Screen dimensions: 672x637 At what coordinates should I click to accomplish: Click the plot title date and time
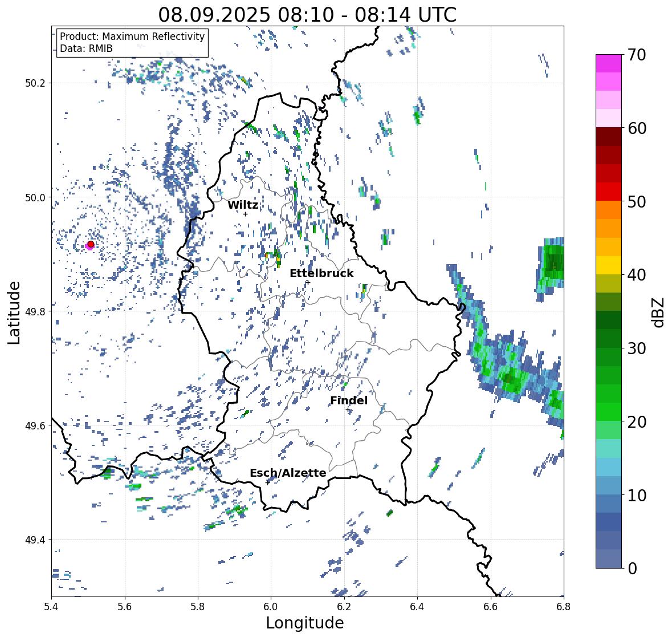coord(307,15)
